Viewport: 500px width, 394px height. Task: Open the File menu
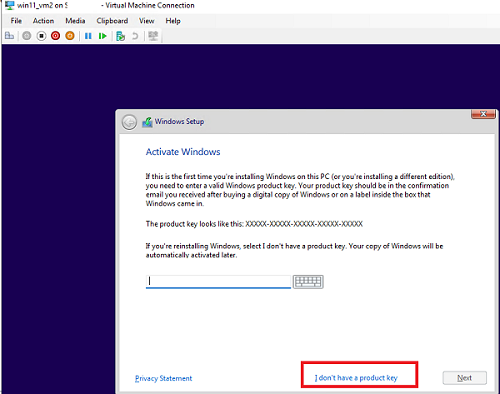[16, 21]
